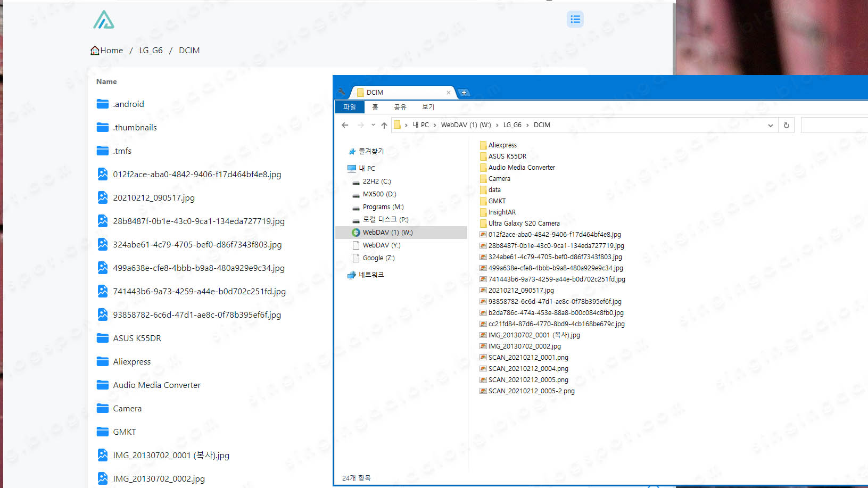The image size is (868, 488).
Task: Expand the address bar history dropdown
Action: click(x=770, y=126)
